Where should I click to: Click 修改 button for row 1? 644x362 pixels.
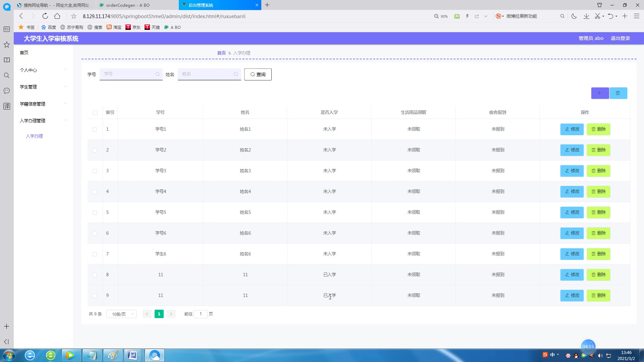point(572,129)
